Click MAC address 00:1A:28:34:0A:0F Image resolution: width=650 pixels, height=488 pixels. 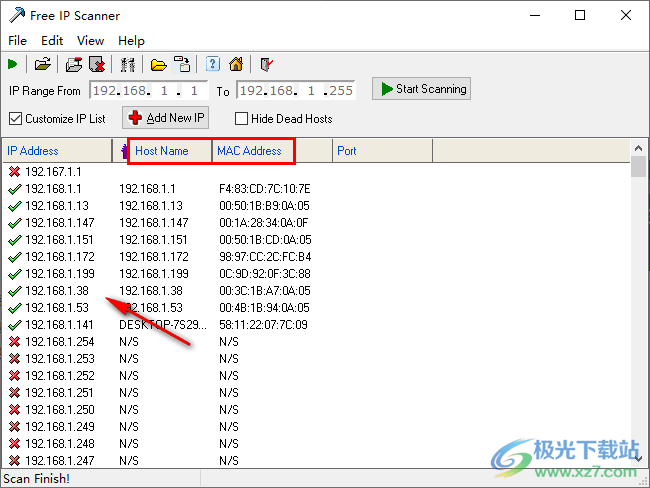click(x=264, y=223)
